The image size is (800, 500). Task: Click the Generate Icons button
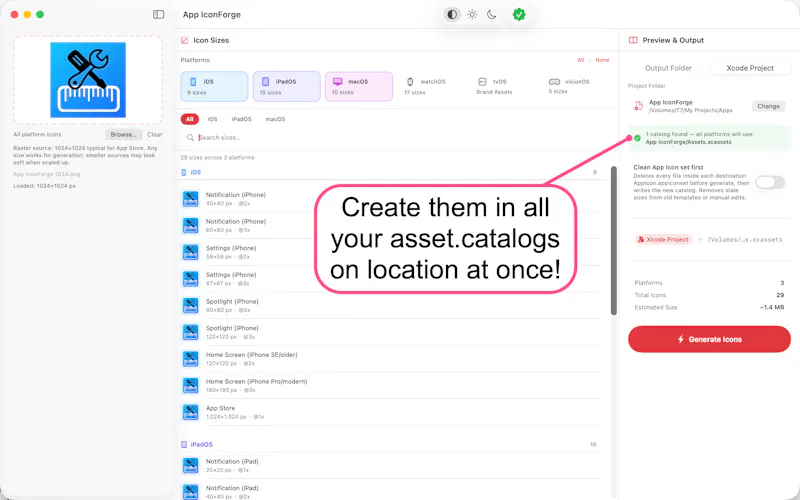coord(709,339)
